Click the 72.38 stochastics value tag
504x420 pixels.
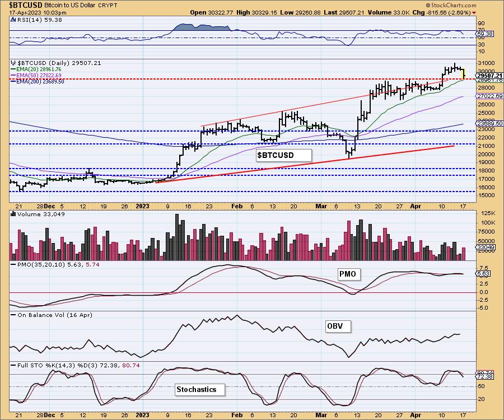[486, 376]
